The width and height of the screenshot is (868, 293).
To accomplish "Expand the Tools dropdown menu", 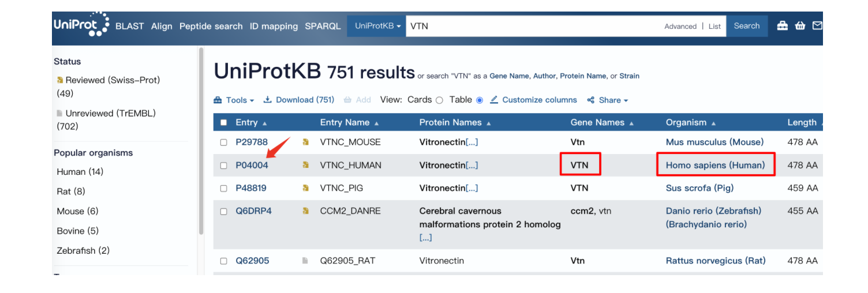I will (234, 100).
